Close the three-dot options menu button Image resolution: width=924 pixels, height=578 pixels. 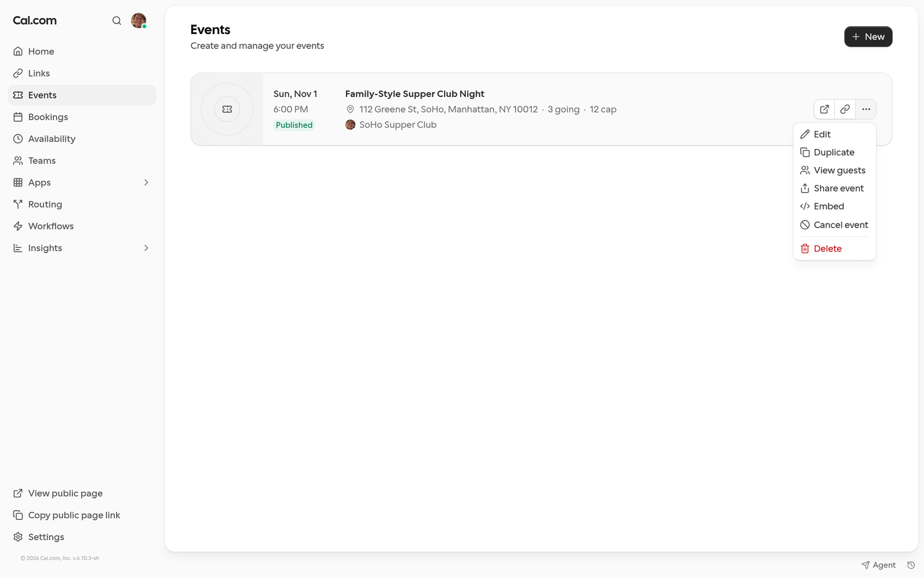click(866, 109)
